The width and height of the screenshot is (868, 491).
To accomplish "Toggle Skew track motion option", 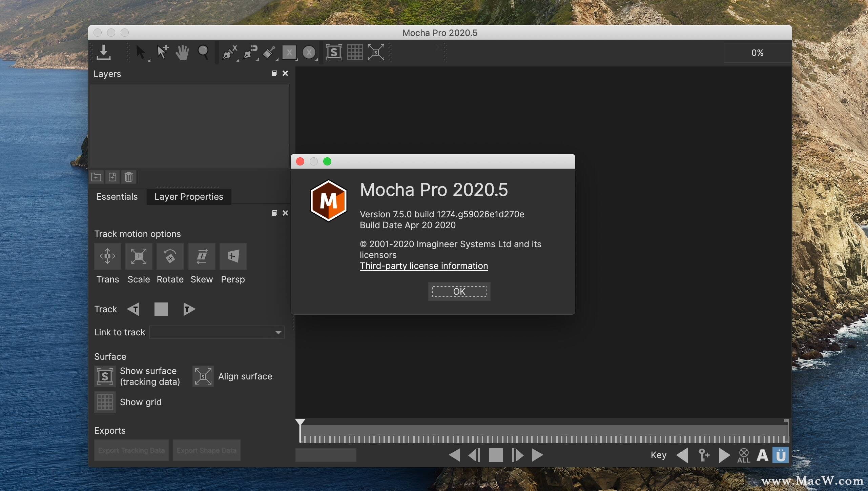I will (202, 256).
